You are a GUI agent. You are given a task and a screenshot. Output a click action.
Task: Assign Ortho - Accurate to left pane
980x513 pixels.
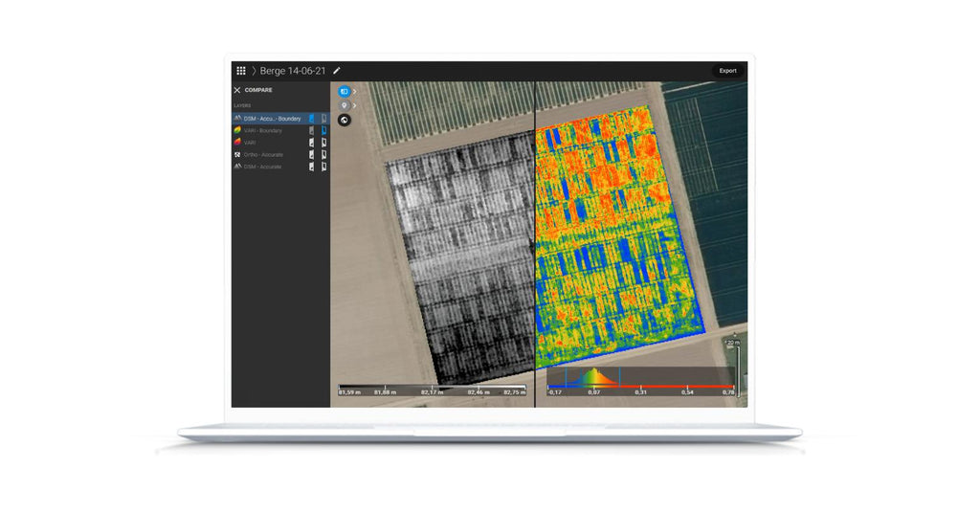(311, 154)
